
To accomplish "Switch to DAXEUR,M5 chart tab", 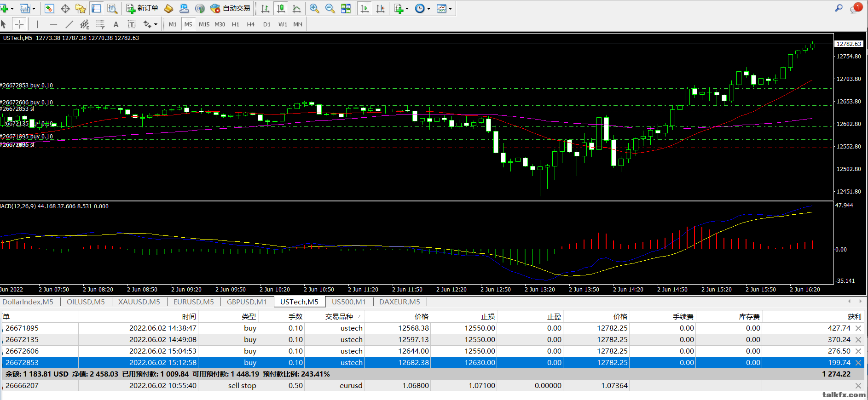I will 399,302.
